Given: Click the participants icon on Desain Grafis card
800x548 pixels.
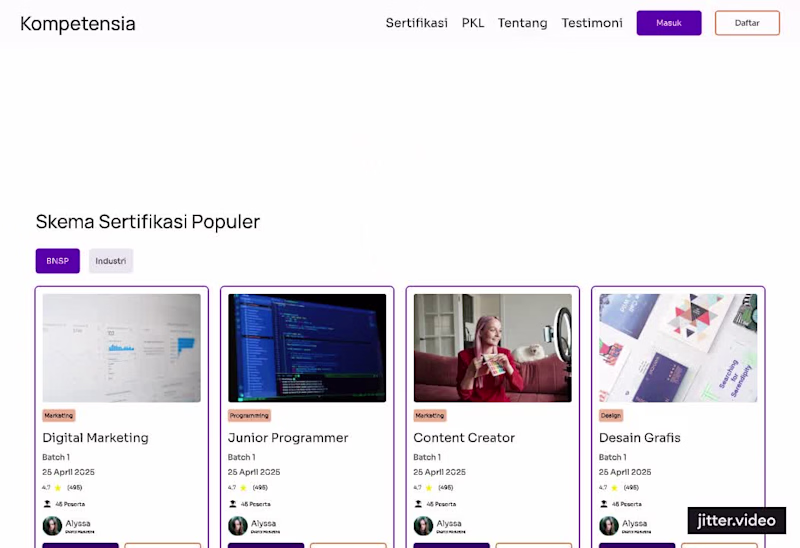Looking at the screenshot, I should (x=604, y=504).
